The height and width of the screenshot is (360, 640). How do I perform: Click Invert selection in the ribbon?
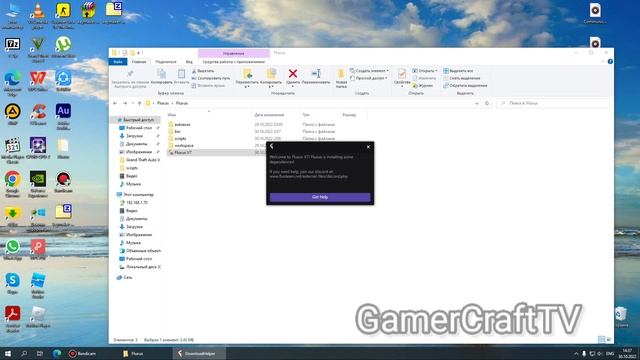465,86
